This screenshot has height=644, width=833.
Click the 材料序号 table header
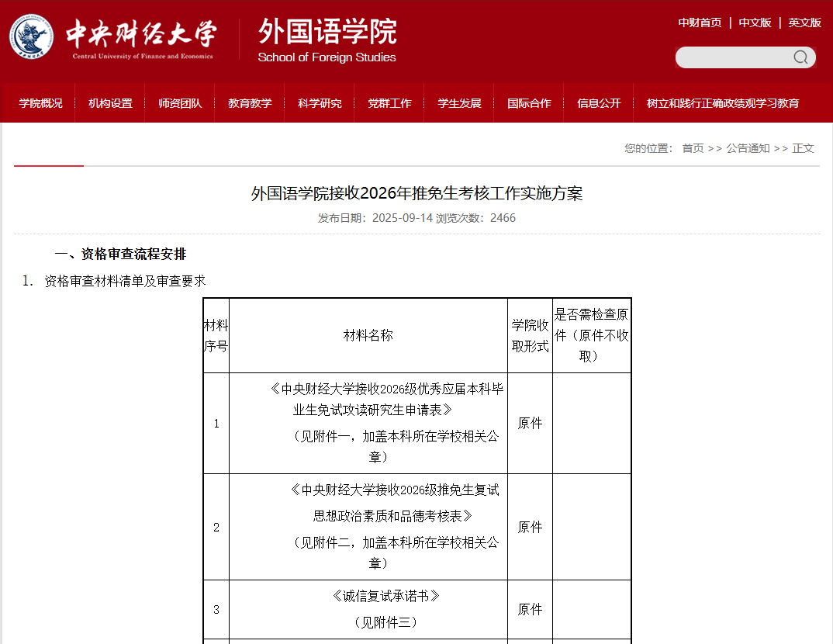pos(216,335)
